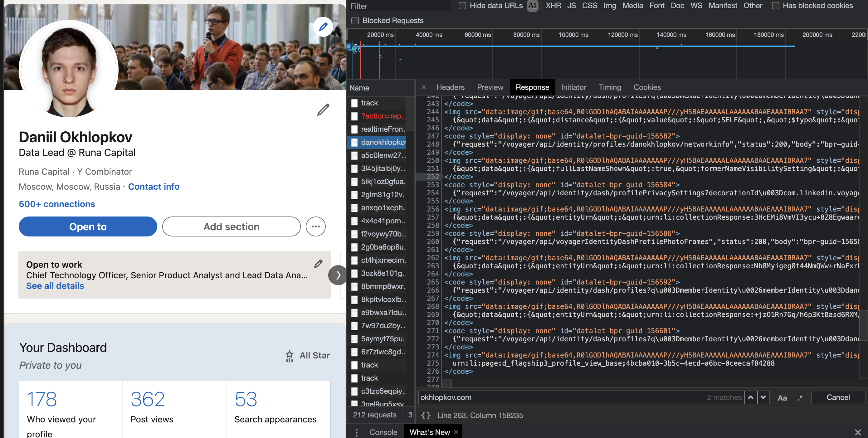Enable Has blocked cookies checkbox

click(775, 6)
